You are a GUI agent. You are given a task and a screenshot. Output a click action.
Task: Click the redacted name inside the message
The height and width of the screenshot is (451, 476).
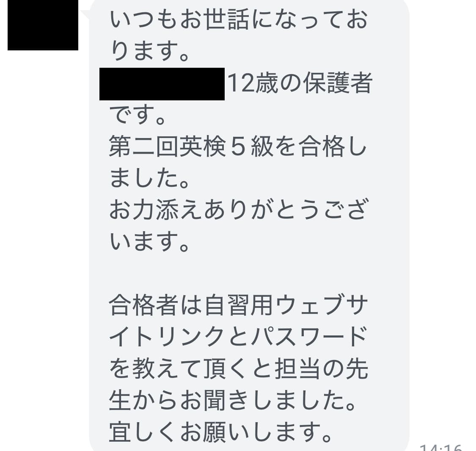tap(162, 84)
